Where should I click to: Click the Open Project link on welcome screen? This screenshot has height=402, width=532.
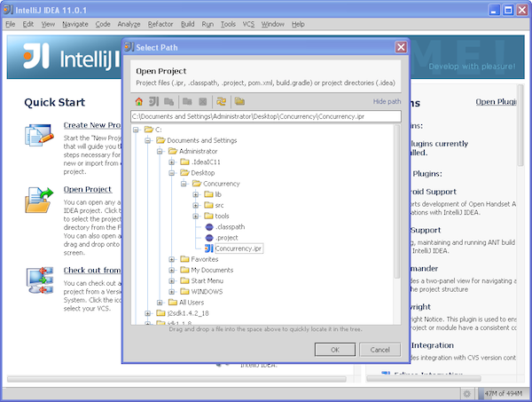tap(88, 189)
